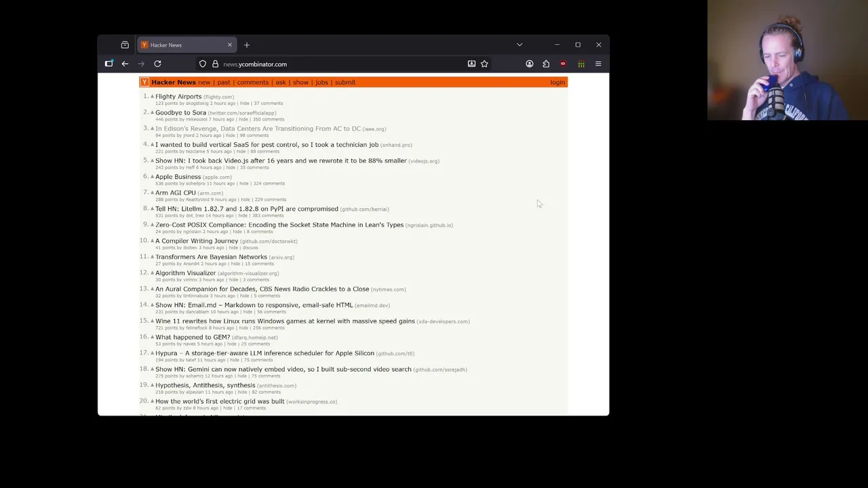Viewport: 868px width, 488px height.
Task: Click the install/save page icon in the address bar
Action: (x=471, y=64)
